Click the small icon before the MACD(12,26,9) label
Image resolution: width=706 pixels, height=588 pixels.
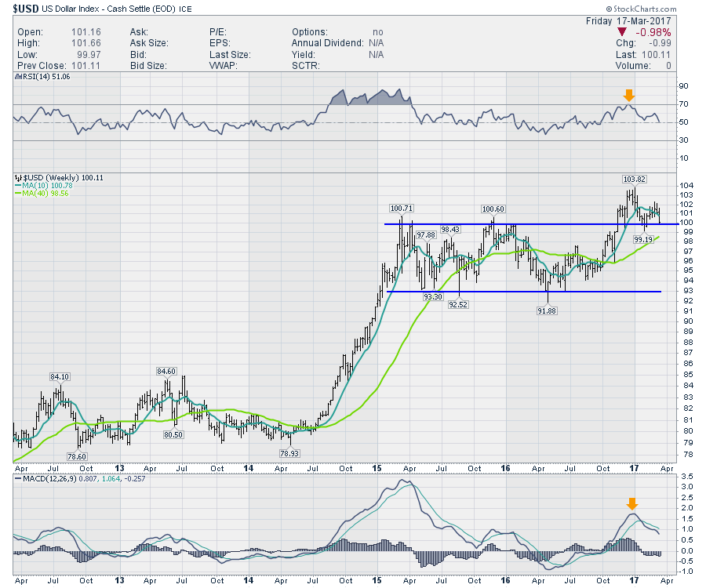click(x=16, y=479)
